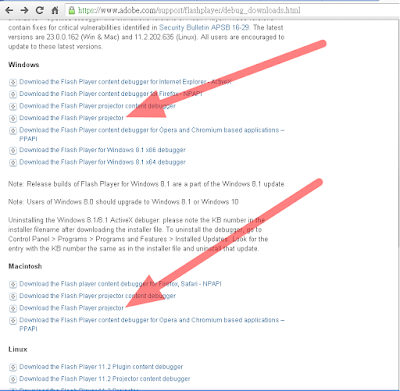400x391 pixels.
Task: Click download icon beside Windows projector content debugger
Action: pyautogui.click(x=13, y=107)
